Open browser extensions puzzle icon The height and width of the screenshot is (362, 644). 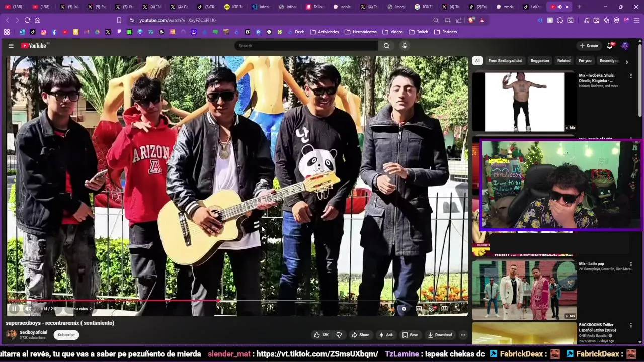[x=560, y=20]
